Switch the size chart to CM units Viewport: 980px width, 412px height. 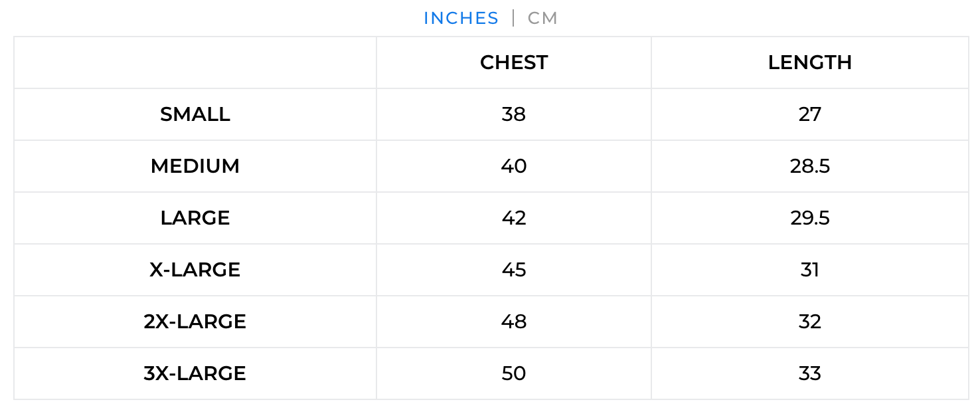542,19
